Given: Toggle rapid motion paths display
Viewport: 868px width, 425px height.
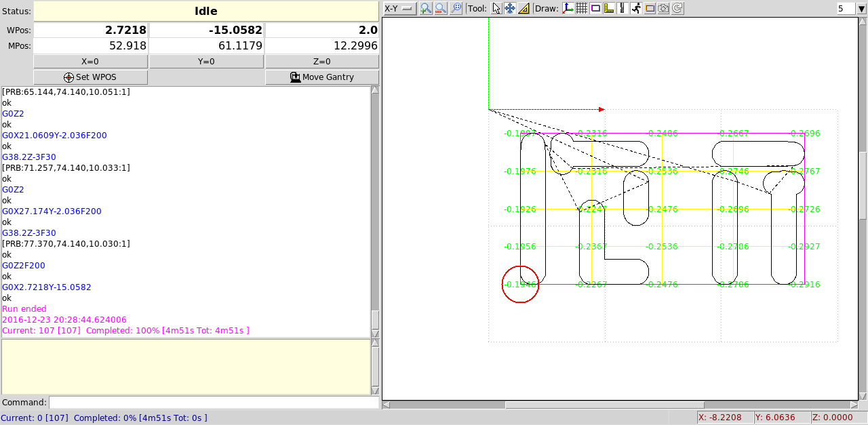Looking at the screenshot, I should [x=636, y=8].
